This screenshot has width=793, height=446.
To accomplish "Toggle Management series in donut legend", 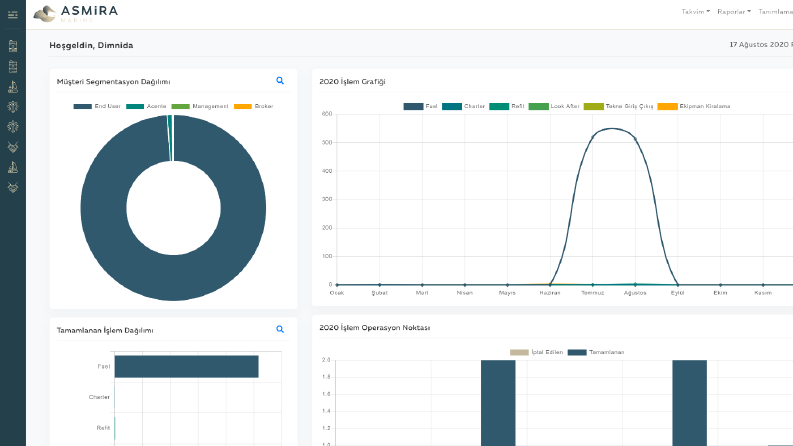I will pos(200,106).
